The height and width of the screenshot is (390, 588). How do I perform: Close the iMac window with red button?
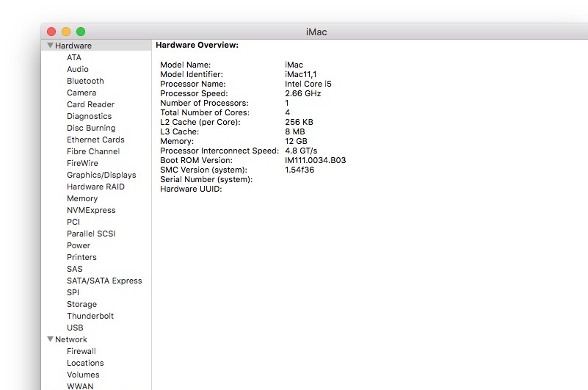click(51, 32)
